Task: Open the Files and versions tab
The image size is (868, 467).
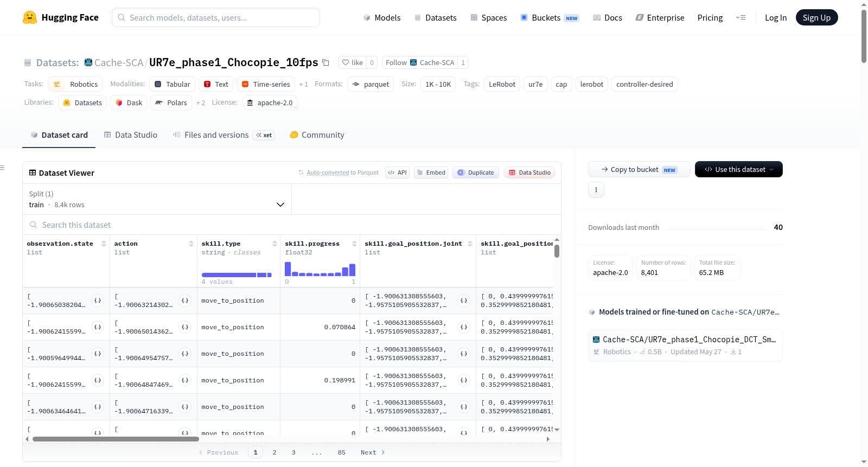Action: (x=224, y=135)
